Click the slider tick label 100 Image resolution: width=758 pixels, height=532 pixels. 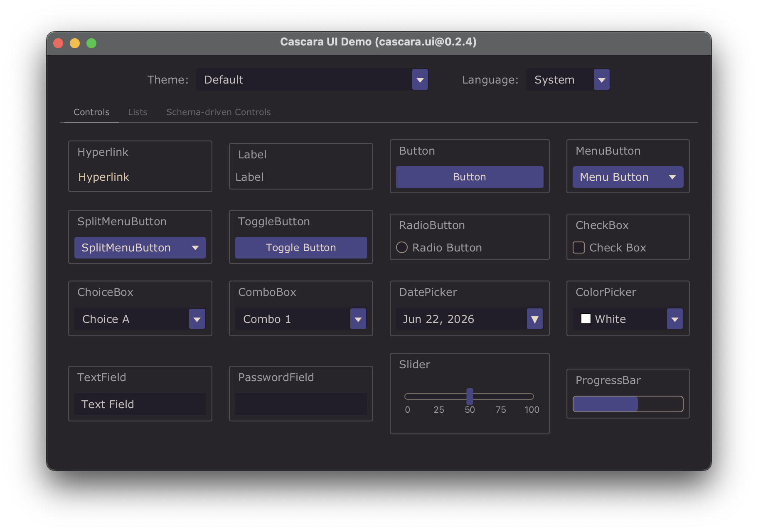[x=532, y=410]
